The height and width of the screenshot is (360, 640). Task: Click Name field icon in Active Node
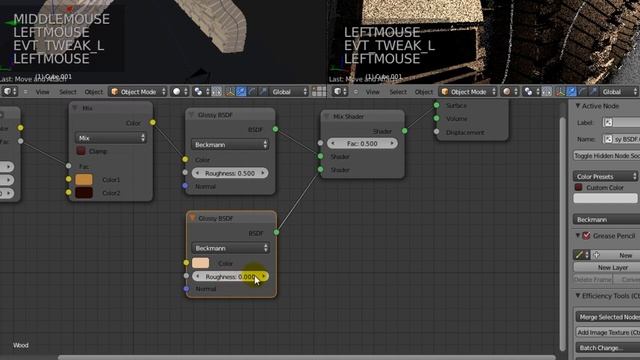tap(608, 139)
